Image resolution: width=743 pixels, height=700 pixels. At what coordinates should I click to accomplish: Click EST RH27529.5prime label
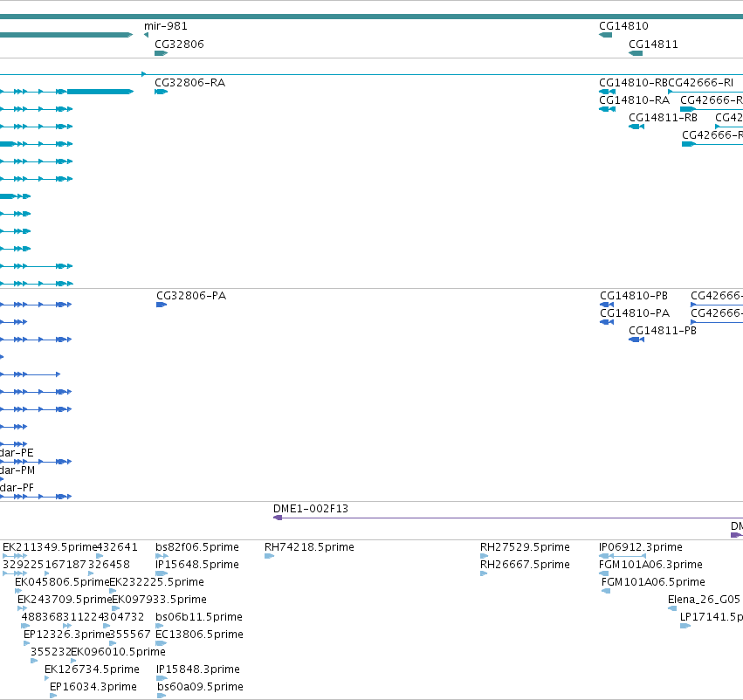pyautogui.click(x=525, y=547)
